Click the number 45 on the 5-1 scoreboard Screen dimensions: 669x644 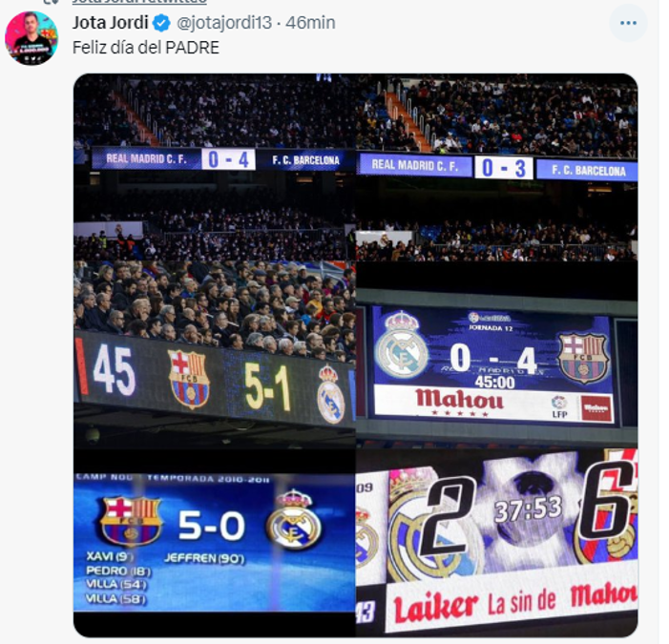[x=114, y=369]
